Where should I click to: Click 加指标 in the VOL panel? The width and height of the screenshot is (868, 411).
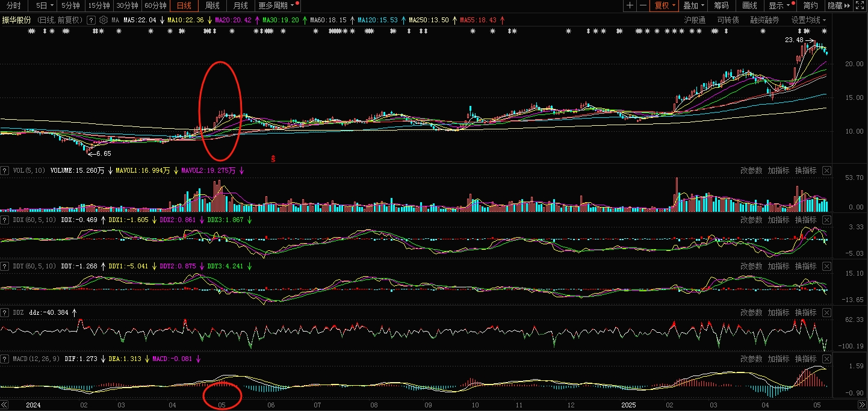[x=778, y=171]
